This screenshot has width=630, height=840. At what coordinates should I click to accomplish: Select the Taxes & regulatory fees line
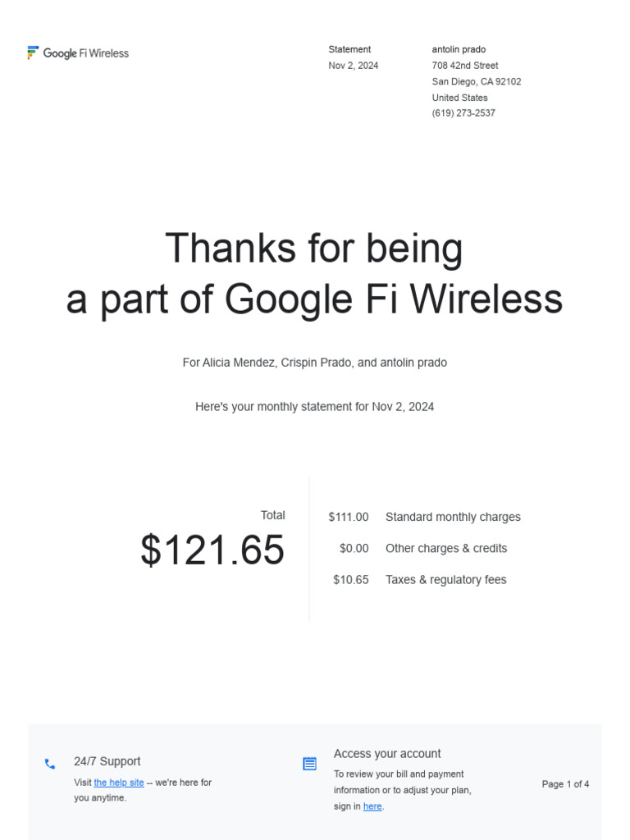click(x=445, y=579)
